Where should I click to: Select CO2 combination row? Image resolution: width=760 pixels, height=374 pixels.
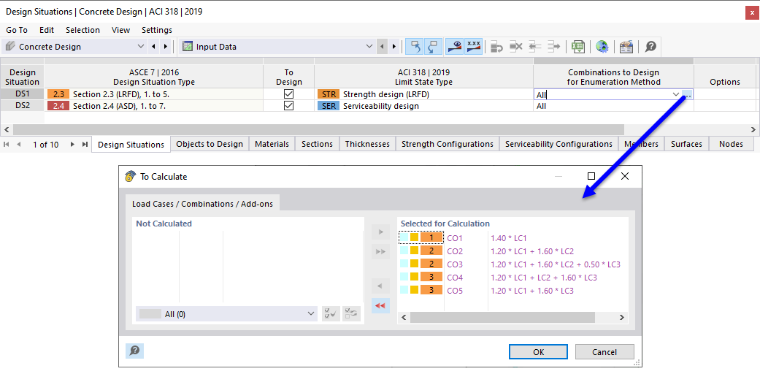point(512,251)
